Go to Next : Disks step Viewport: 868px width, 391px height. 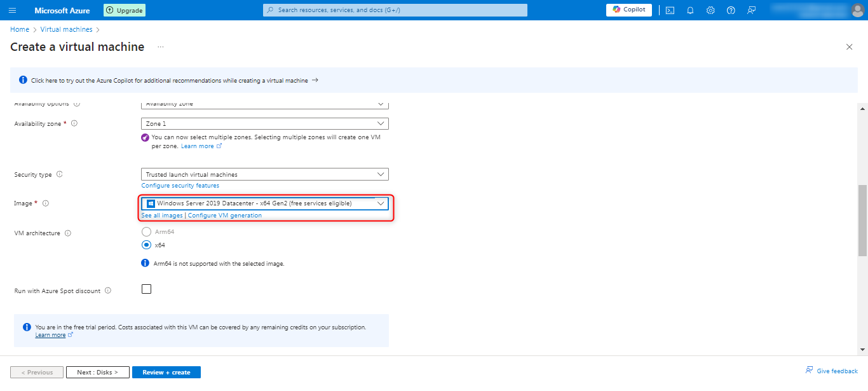pos(98,373)
